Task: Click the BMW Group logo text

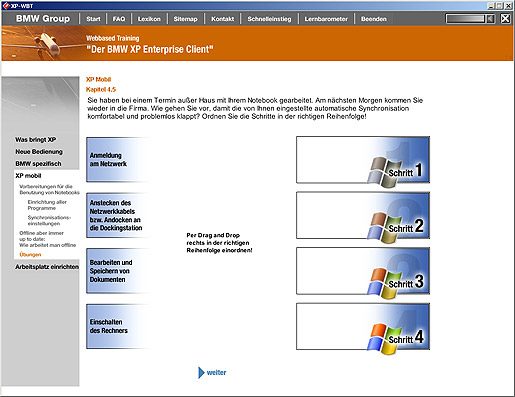Action: (43, 19)
